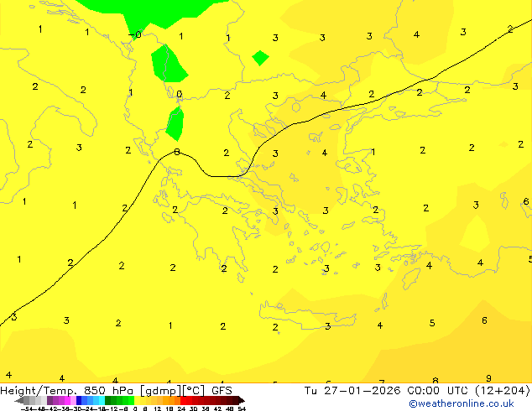Click the GFS model label

(222, 390)
